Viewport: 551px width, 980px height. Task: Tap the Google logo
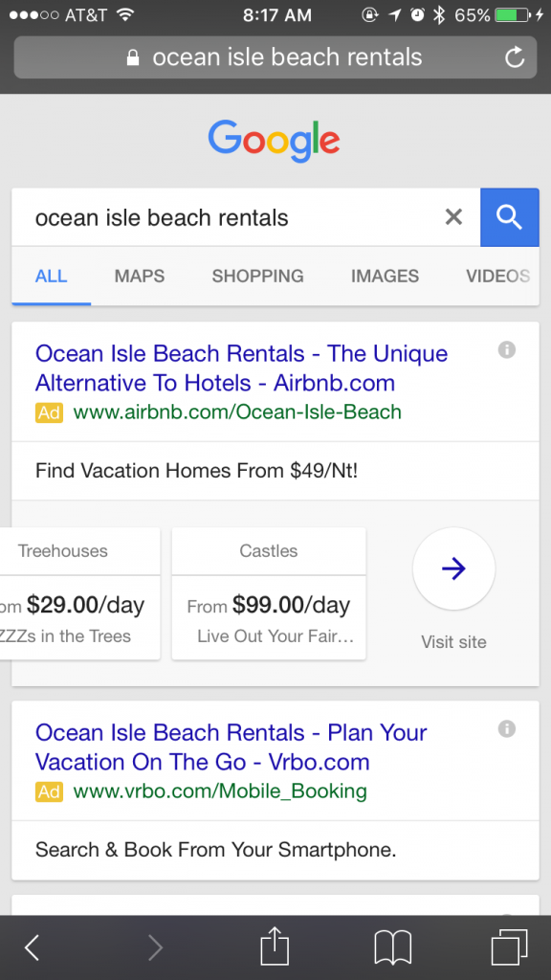point(275,140)
